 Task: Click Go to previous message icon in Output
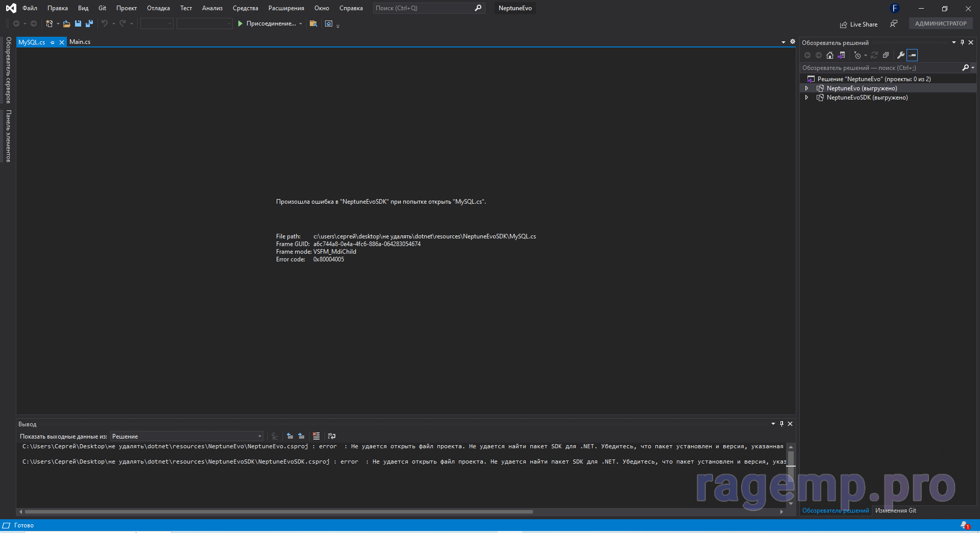click(290, 436)
